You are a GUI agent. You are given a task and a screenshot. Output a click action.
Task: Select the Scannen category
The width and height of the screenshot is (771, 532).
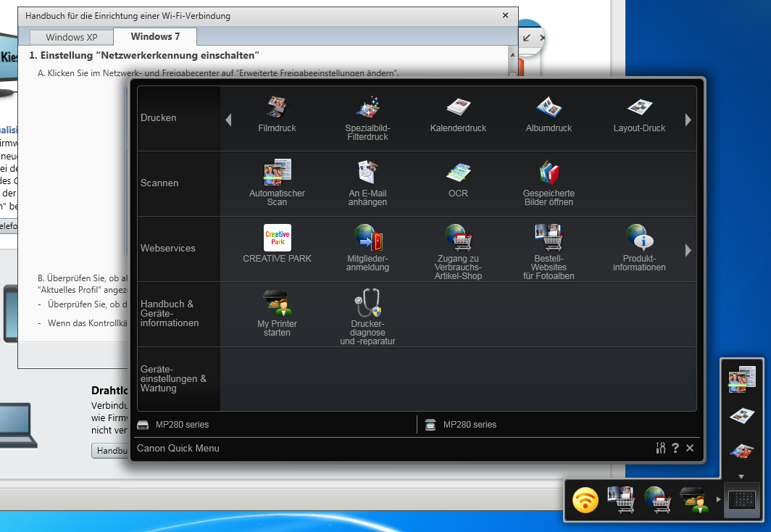pyautogui.click(x=178, y=183)
